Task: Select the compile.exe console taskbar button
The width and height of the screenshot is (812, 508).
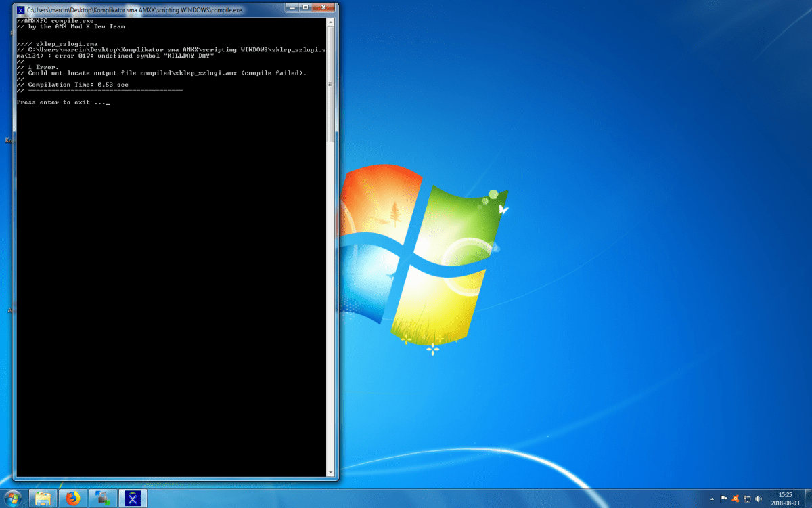Action: pyautogui.click(x=133, y=499)
